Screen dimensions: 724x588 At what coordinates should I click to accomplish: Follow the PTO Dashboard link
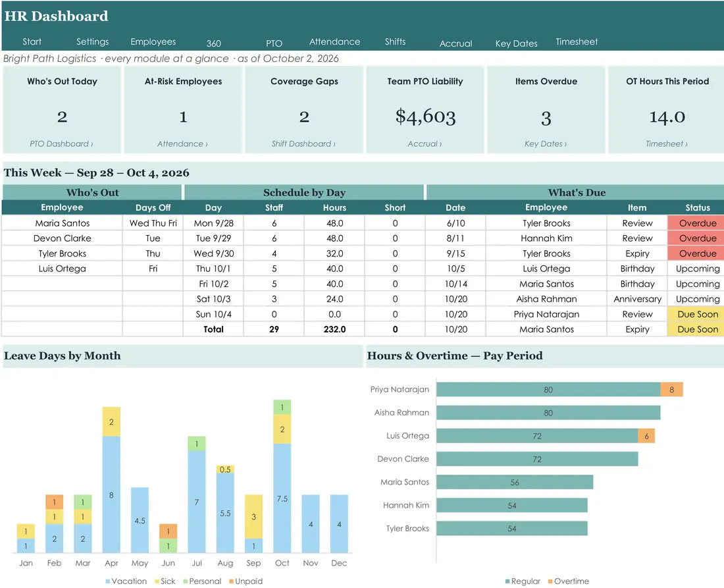61,144
